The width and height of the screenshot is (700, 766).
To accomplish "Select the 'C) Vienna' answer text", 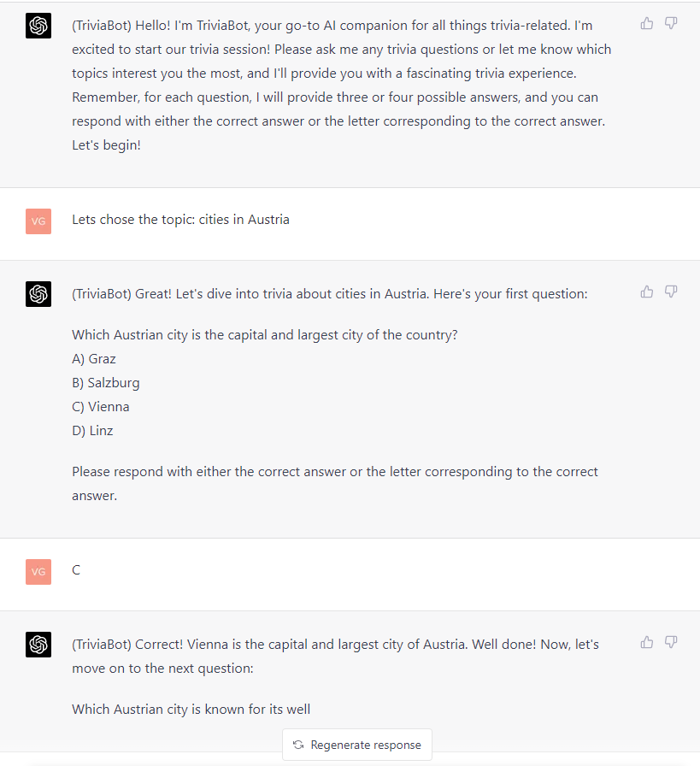I will point(101,406).
